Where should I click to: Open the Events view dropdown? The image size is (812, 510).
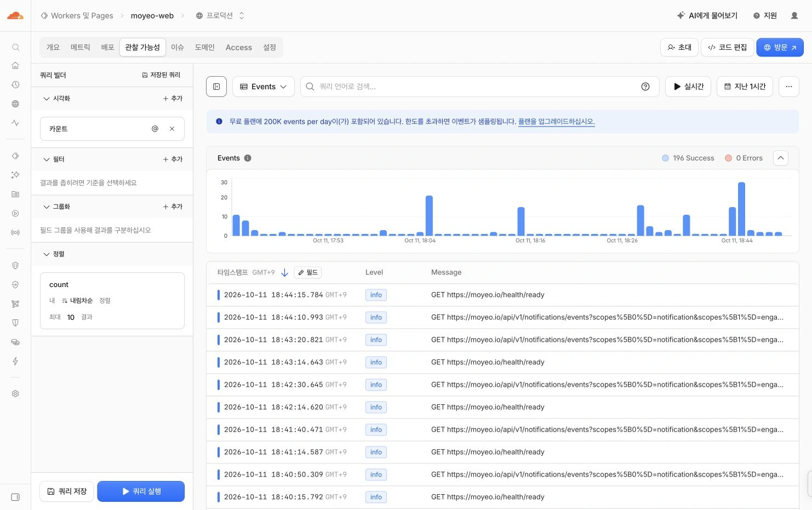coord(264,87)
